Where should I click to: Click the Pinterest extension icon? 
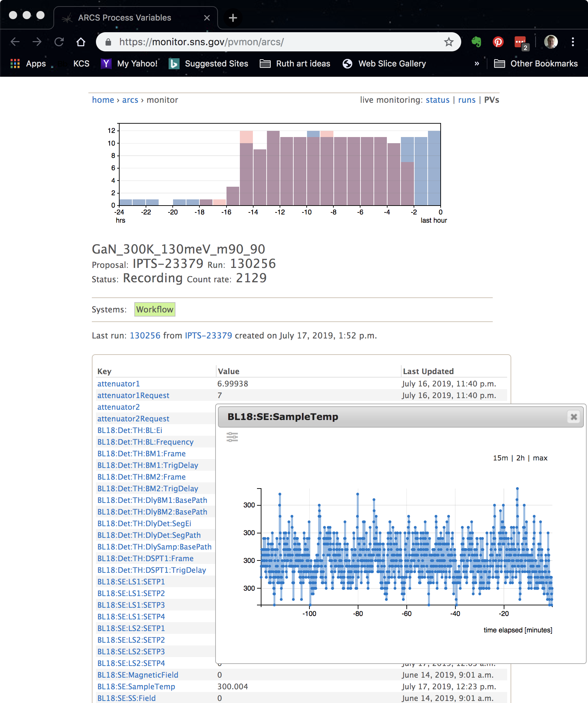pyautogui.click(x=498, y=42)
